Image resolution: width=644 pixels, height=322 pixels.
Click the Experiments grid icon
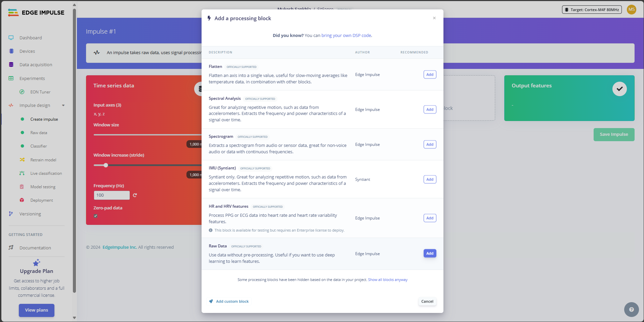11,78
